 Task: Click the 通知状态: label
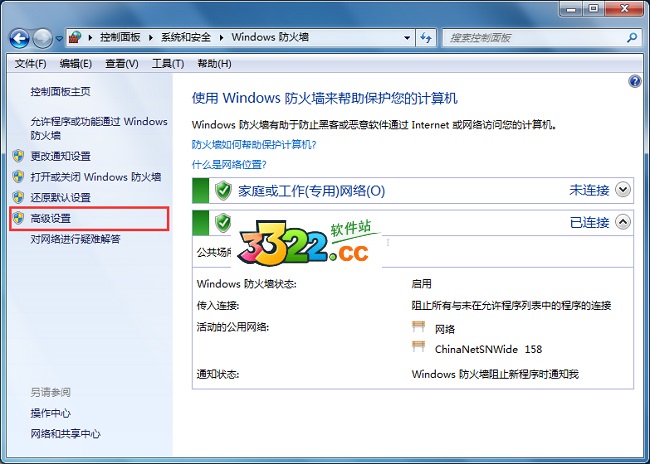[218, 374]
